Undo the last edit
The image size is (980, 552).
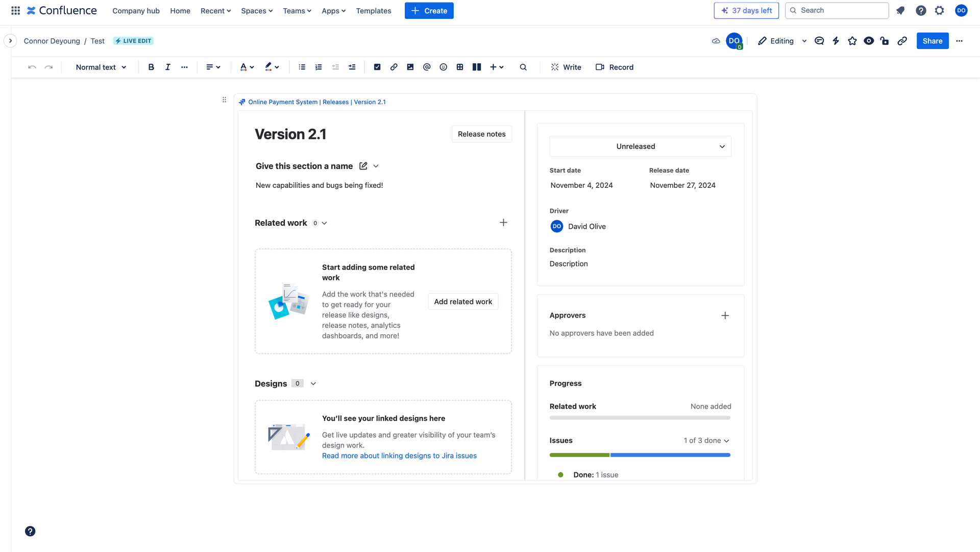[32, 67]
